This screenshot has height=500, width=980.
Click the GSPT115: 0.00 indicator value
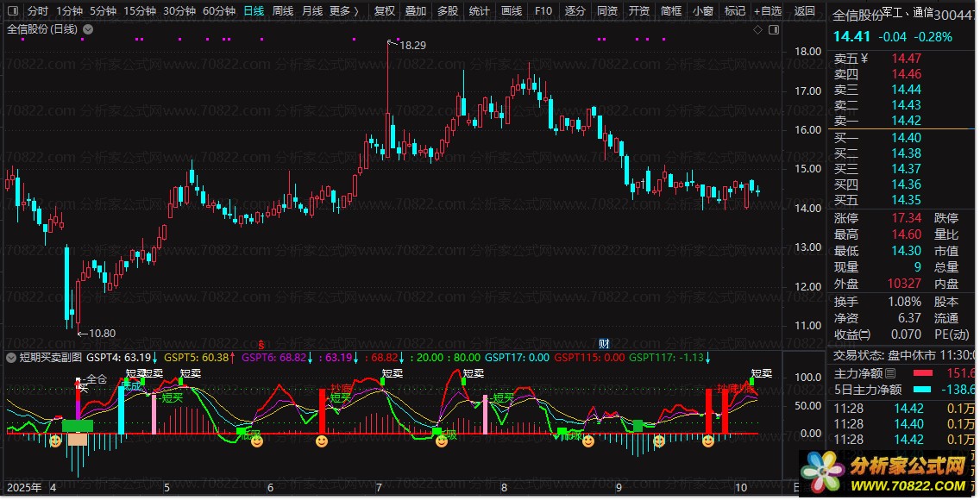(x=589, y=358)
